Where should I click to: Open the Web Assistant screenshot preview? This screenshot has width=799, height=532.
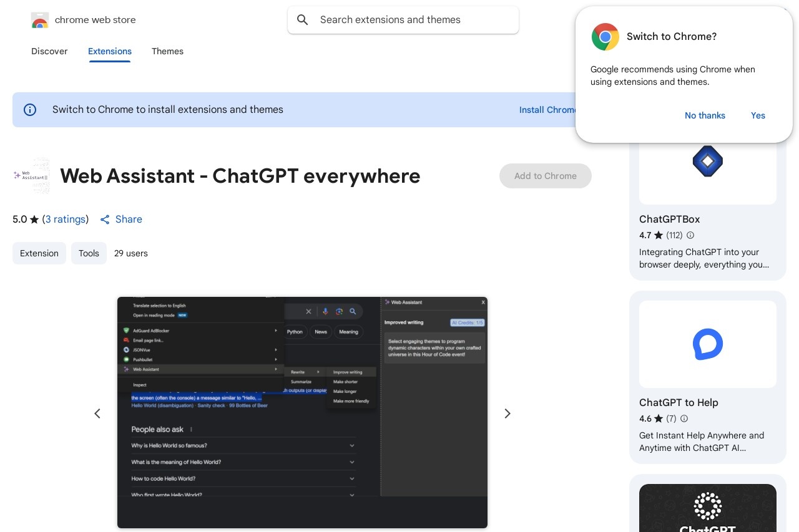(x=302, y=412)
